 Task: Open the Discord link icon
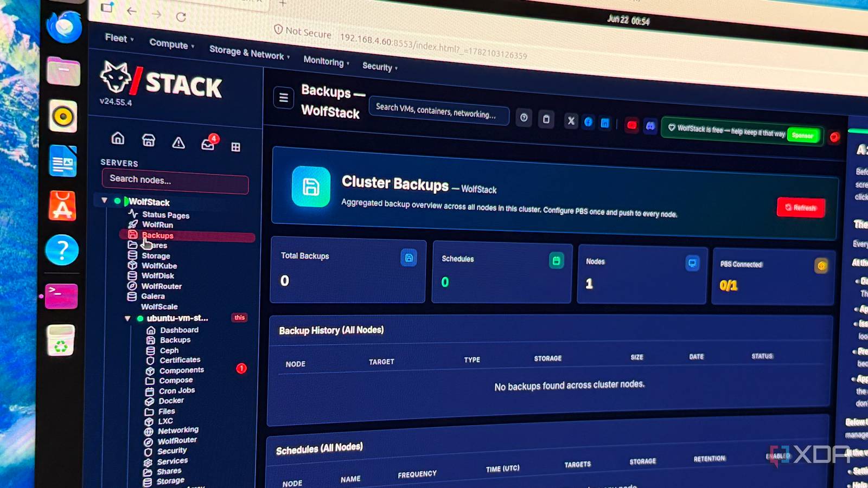pos(650,126)
